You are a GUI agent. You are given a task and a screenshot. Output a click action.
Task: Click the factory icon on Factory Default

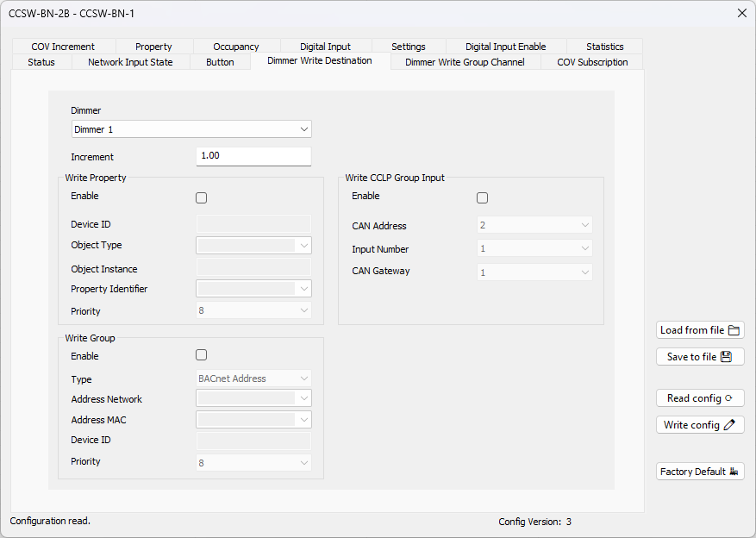(x=734, y=472)
